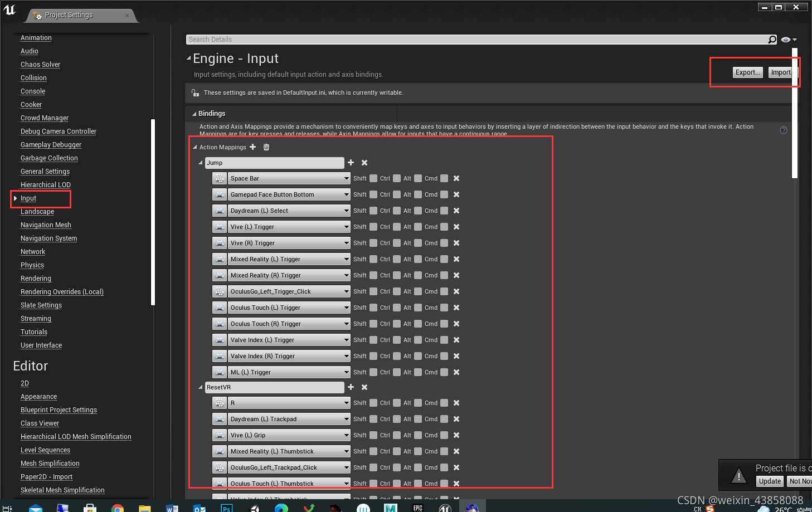Image resolution: width=812 pixels, height=512 pixels.
Task: Delete the Vive (L) Grip binding
Action: [456, 435]
